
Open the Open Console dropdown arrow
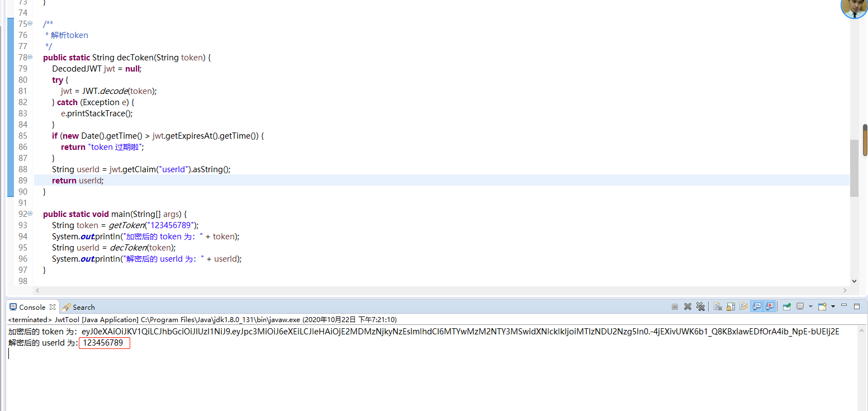tap(833, 306)
